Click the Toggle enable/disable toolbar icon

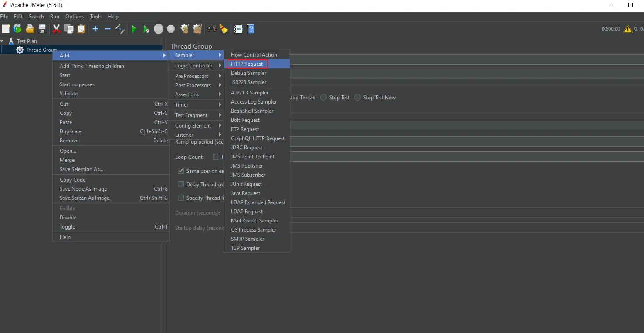click(120, 29)
